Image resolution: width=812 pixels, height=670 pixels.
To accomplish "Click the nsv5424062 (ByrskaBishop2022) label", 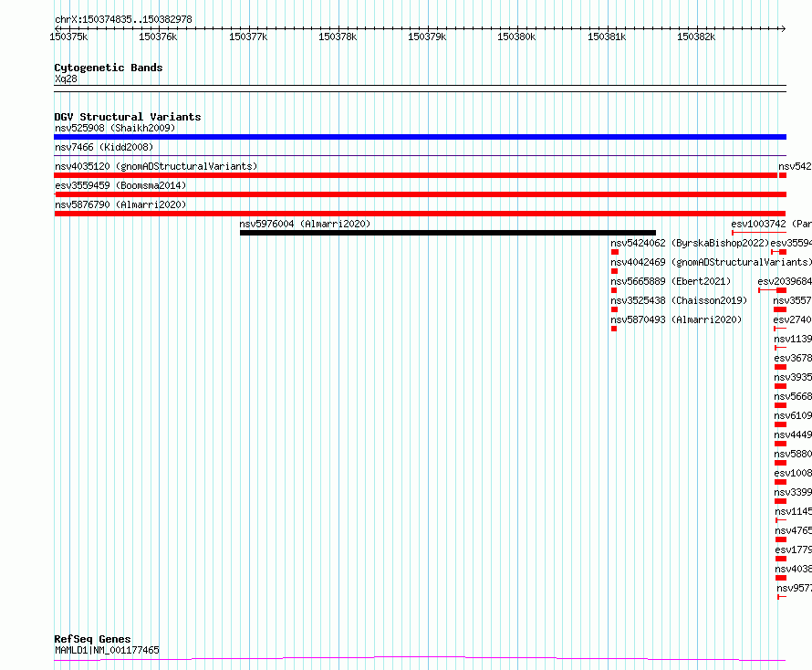I will (690, 243).
